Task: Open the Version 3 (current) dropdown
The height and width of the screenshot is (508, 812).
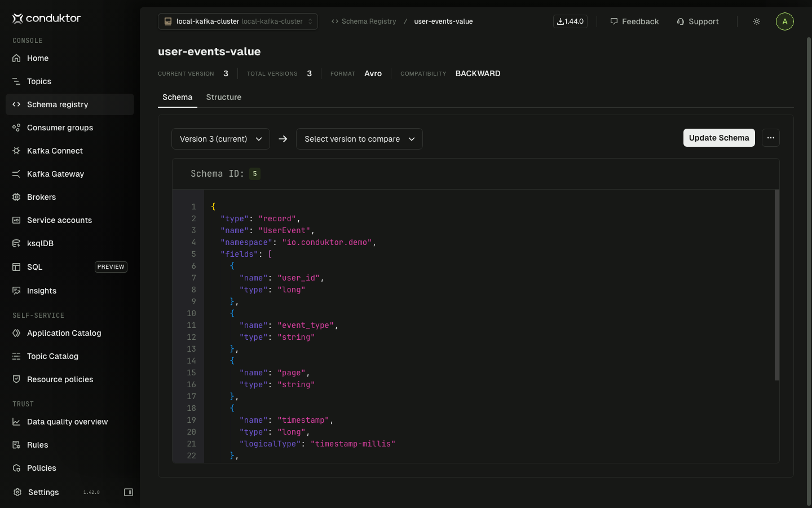Action: 220,139
